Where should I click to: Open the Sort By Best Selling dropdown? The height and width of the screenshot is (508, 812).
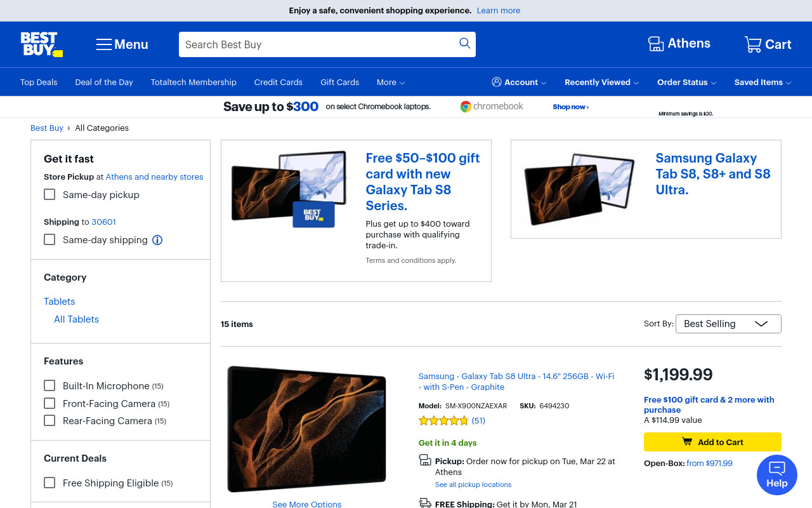[728, 324]
